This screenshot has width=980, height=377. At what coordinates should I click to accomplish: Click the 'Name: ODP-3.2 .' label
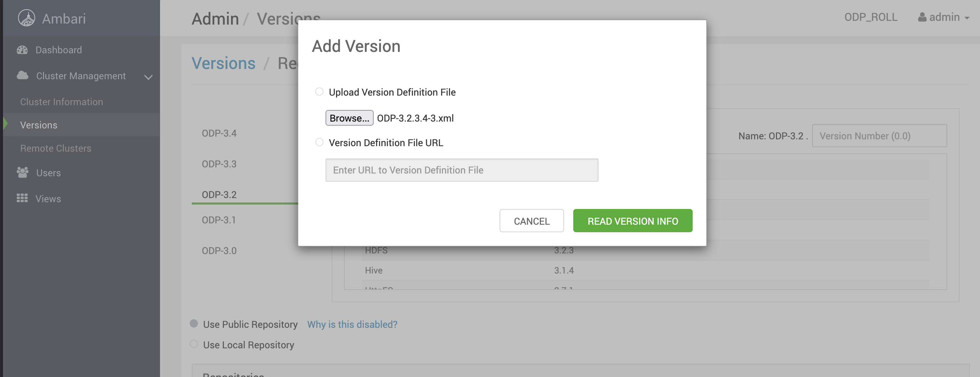(773, 136)
